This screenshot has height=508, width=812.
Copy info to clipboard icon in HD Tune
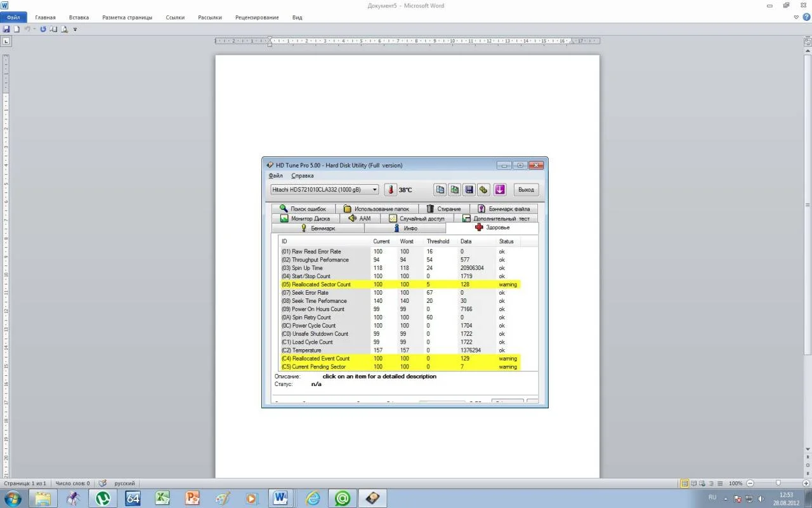[x=440, y=189]
